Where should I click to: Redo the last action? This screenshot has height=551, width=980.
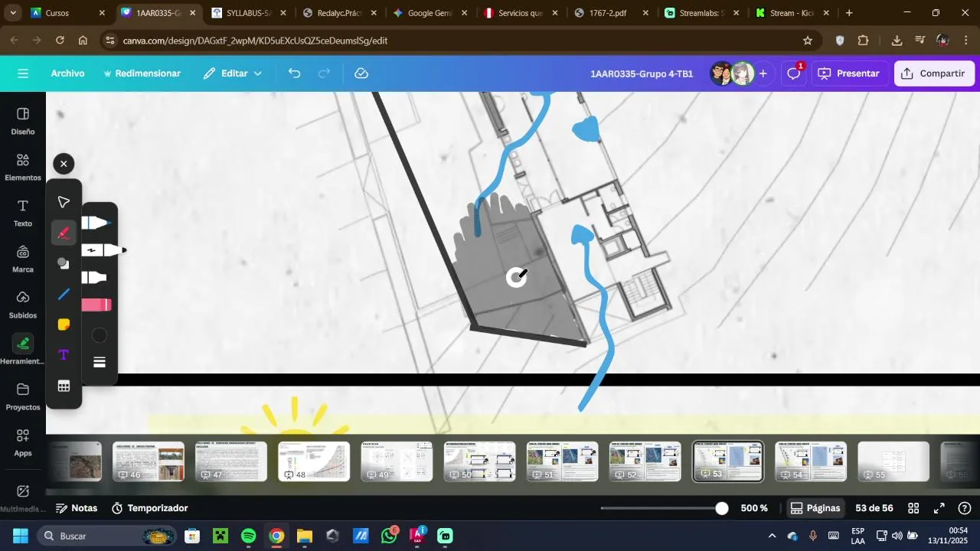point(325,73)
